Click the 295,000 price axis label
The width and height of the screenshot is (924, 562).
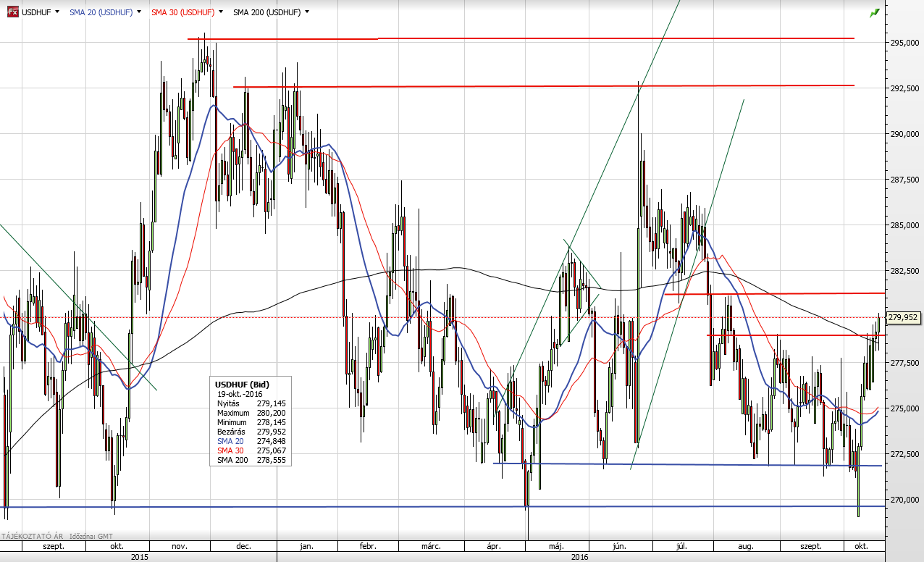[903, 43]
